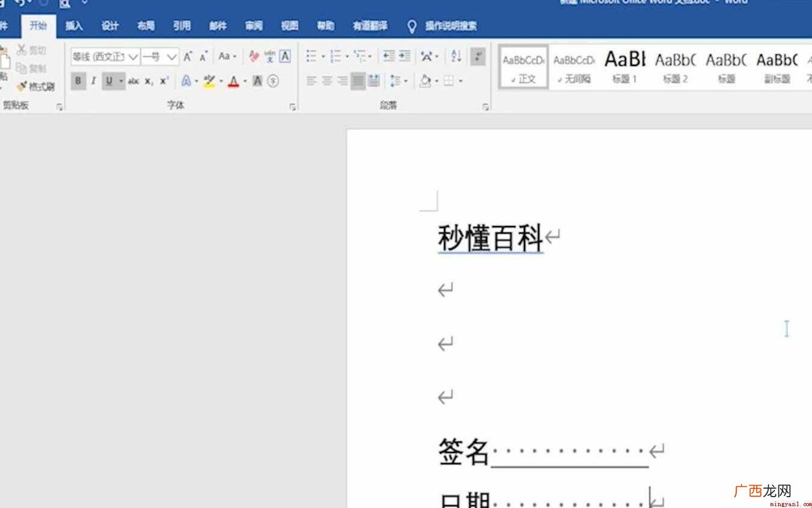The height and width of the screenshot is (508, 812).
Task: Open the 帮助 (Help) tab
Action: pyautogui.click(x=326, y=26)
